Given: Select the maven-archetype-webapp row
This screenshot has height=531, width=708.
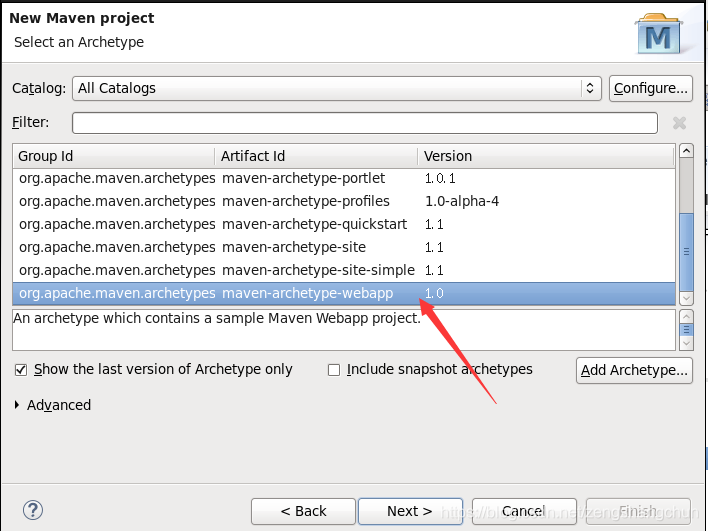Looking at the screenshot, I should pos(344,293).
